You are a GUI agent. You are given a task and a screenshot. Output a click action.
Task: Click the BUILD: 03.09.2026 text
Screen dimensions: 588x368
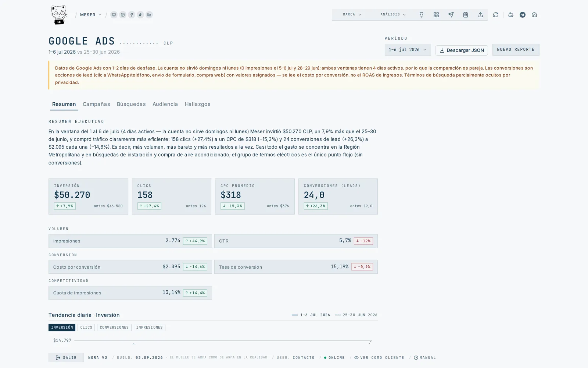(x=140, y=358)
